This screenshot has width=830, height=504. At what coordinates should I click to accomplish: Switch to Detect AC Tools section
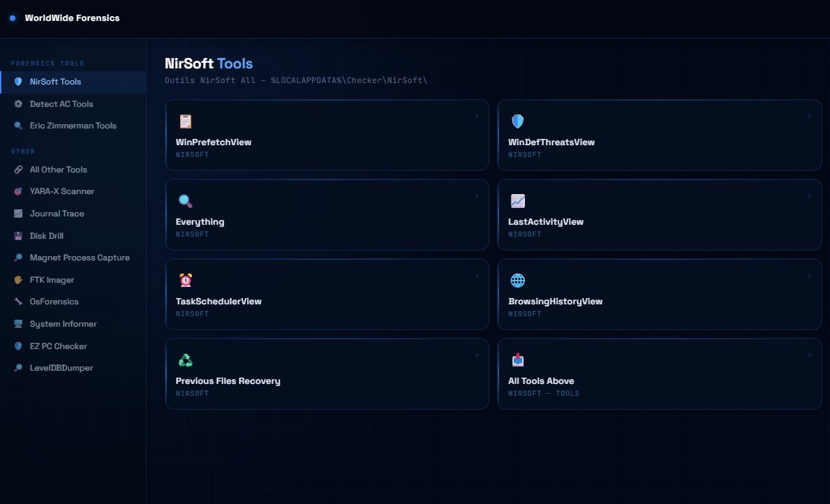(x=73, y=104)
